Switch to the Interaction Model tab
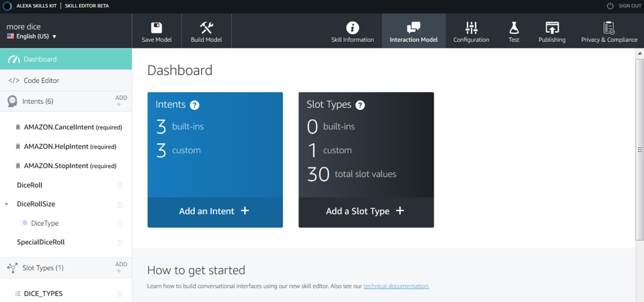Viewport: 644px width, 302px height. coord(413,31)
